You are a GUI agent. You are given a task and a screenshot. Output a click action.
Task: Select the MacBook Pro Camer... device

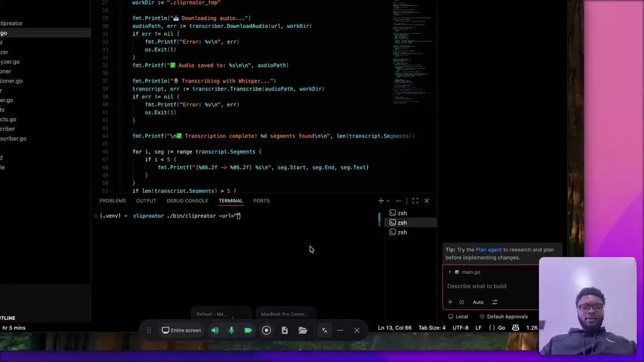point(286,314)
